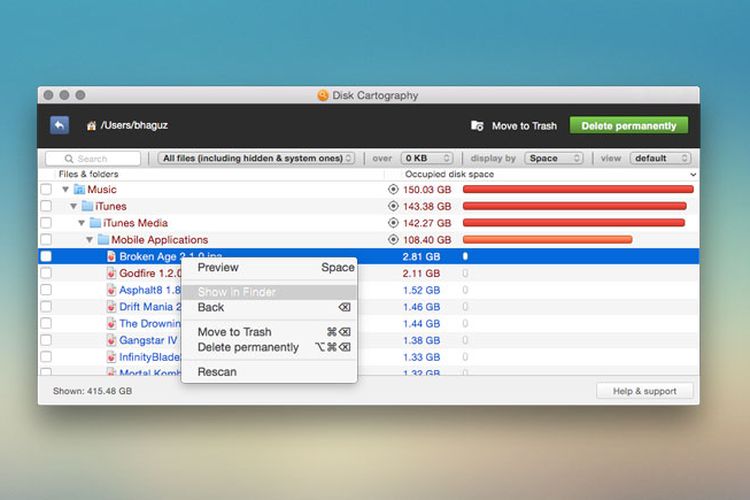Click the Move to Trash toolbar label

(524, 126)
